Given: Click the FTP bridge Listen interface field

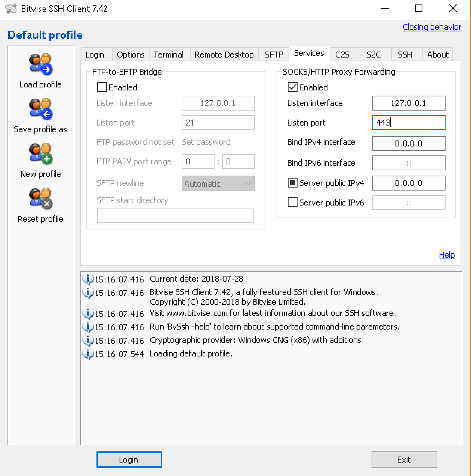Looking at the screenshot, I should pos(218,103).
